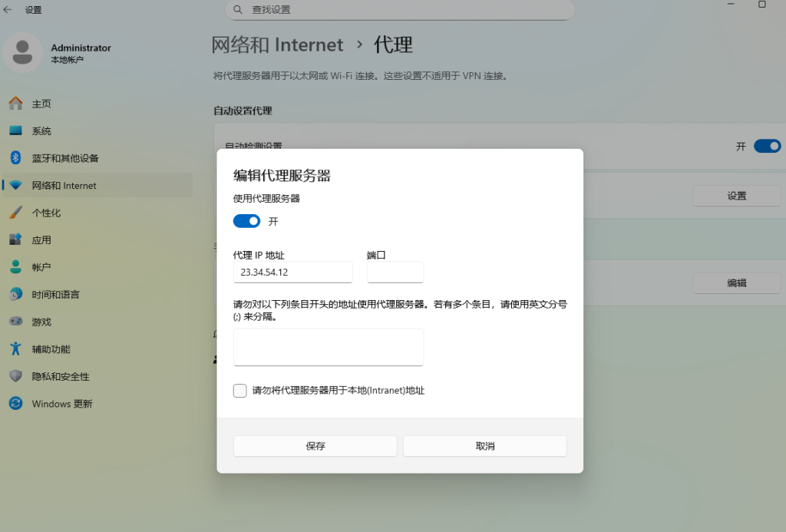Click the Personalization (个性化) paintbrush icon
The image size is (786, 532).
click(x=15, y=213)
